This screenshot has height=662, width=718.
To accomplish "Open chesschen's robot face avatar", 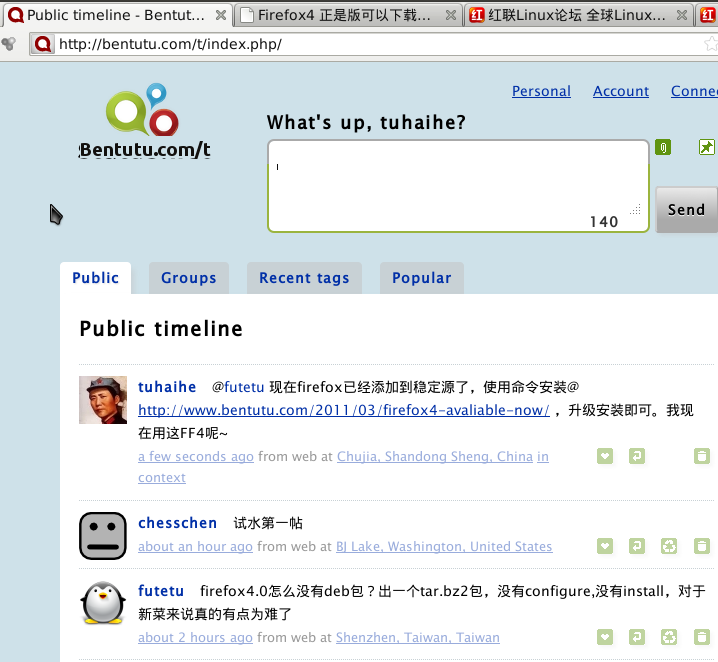I will (103, 536).
